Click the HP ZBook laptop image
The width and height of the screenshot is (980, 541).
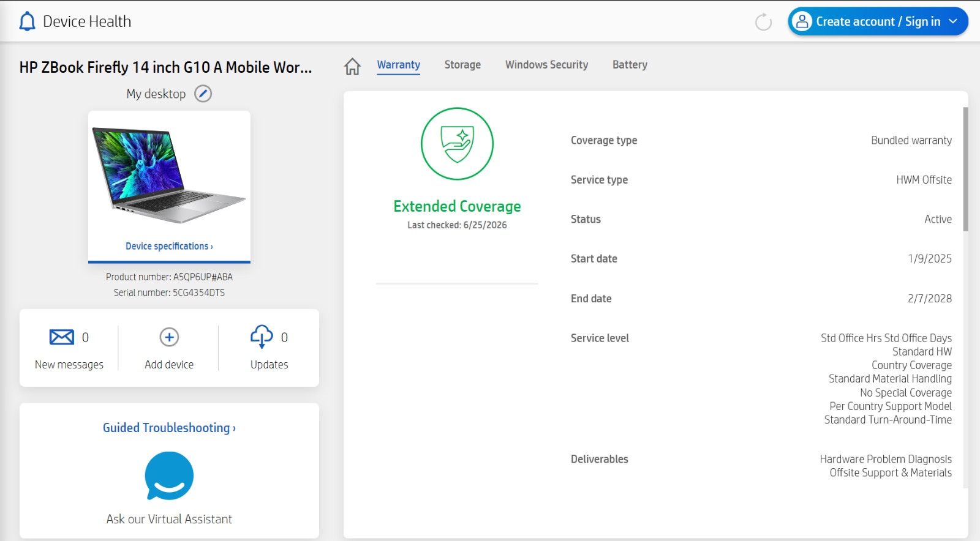click(168, 175)
